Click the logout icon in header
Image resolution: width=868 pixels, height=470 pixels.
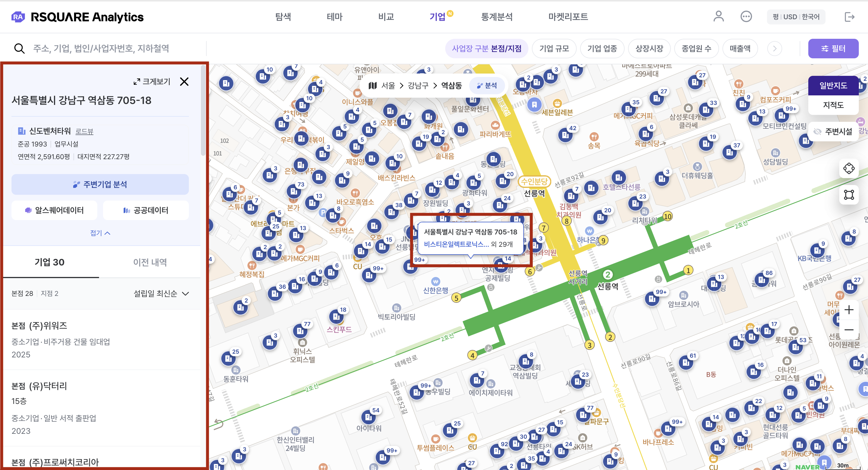click(x=849, y=17)
